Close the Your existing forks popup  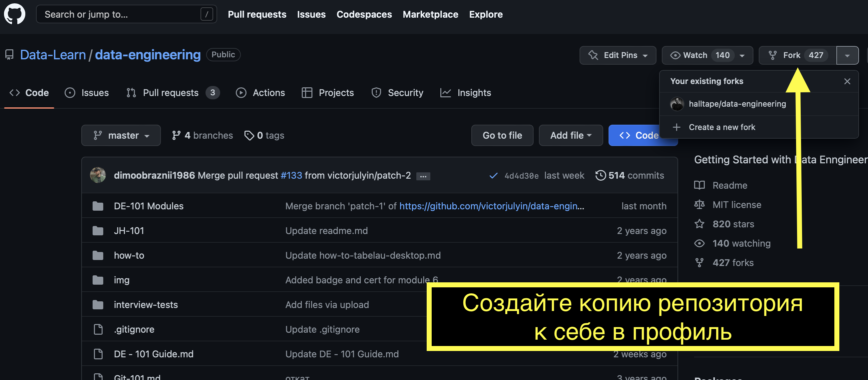click(x=847, y=81)
